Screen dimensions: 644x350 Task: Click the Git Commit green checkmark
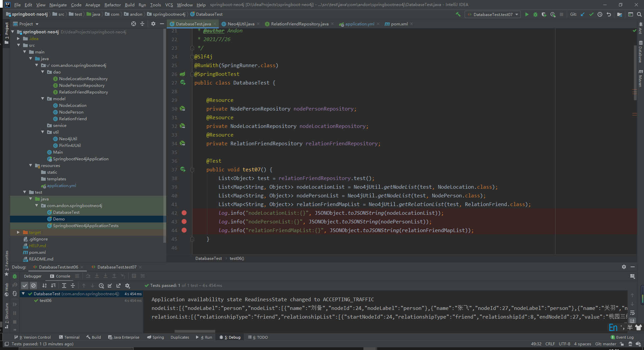591,14
